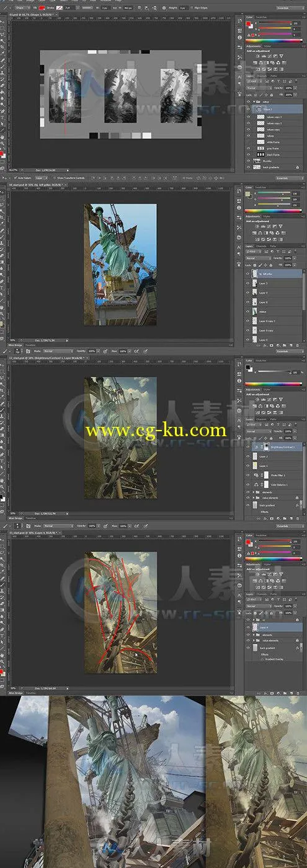The height and width of the screenshot is (868, 307).
Task: Open Essentials workspace dropdown in thumbnails window
Action: click(290, 8)
